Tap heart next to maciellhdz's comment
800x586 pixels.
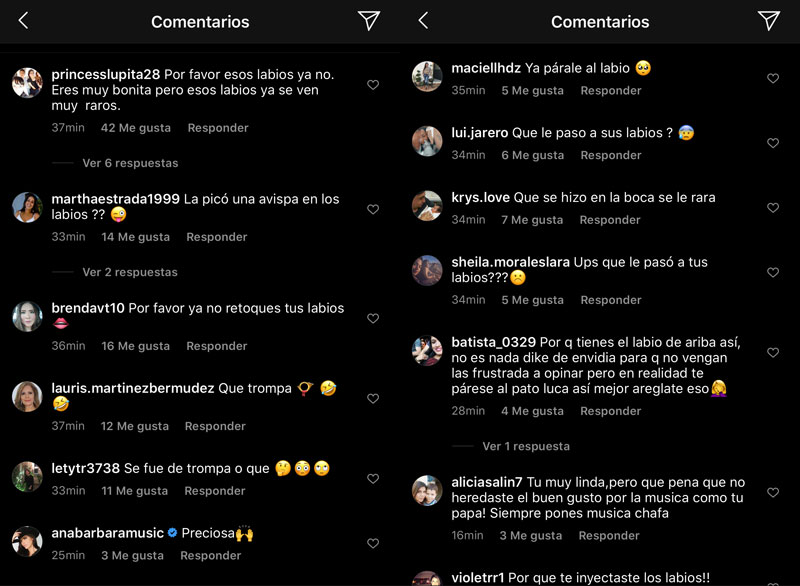point(773,78)
